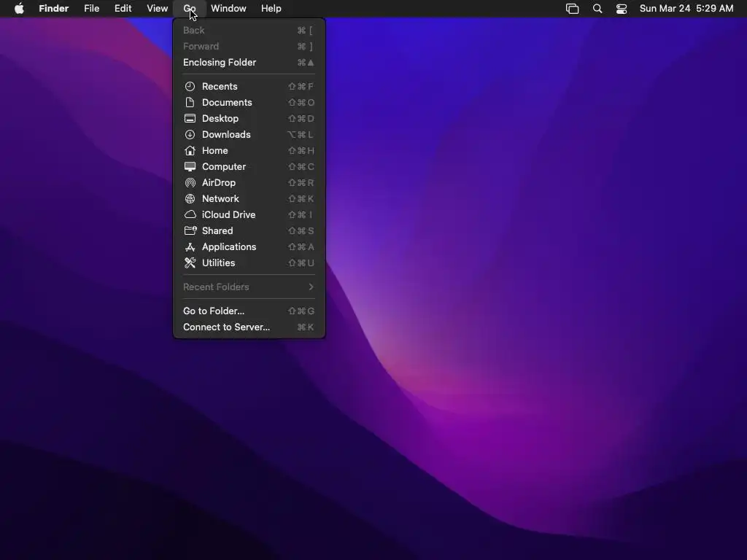The image size is (747, 560).
Task: Select the Computer label
Action: 224,167
